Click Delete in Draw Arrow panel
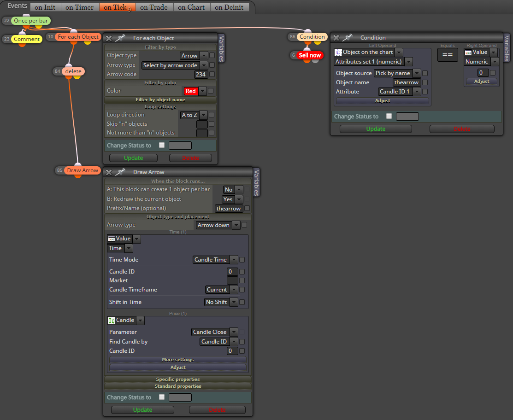Viewport: 513px width, 420px height. coord(217,410)
